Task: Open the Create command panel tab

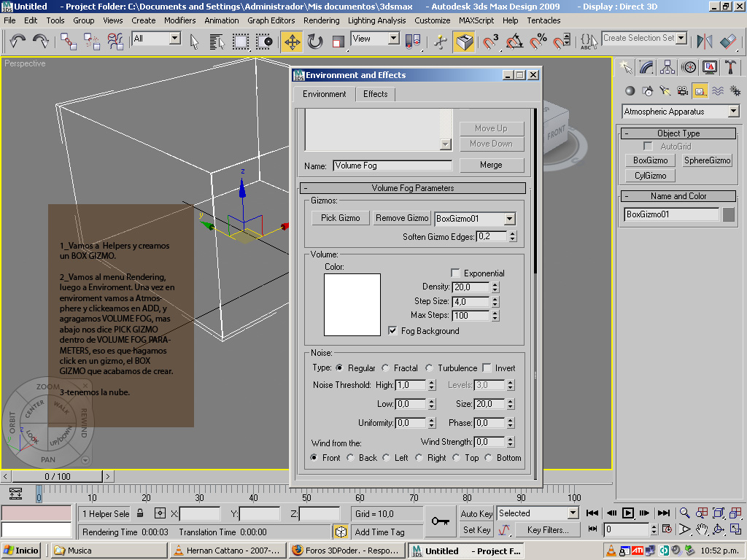Action: pyautogui.click(x=625, y=67)
